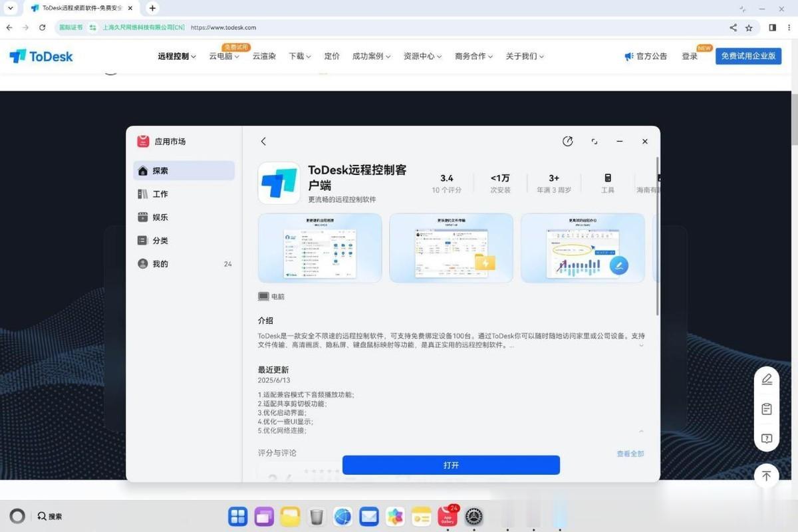This screenshot has width=798, height=532.
Task: Click the share icon in App Market titlebar
Action: point(567,142)
